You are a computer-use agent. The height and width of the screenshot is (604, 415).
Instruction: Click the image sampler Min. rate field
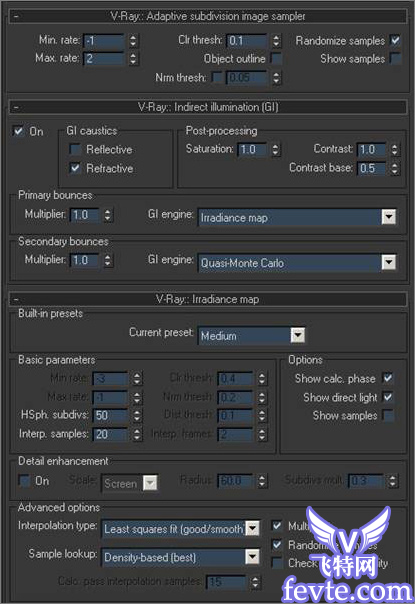click(104, 40)
